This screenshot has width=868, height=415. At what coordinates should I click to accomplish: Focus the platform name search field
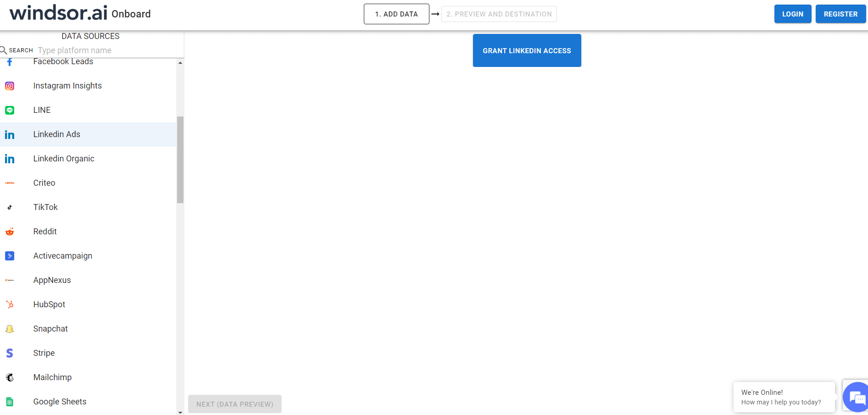[x=109, y=50]
